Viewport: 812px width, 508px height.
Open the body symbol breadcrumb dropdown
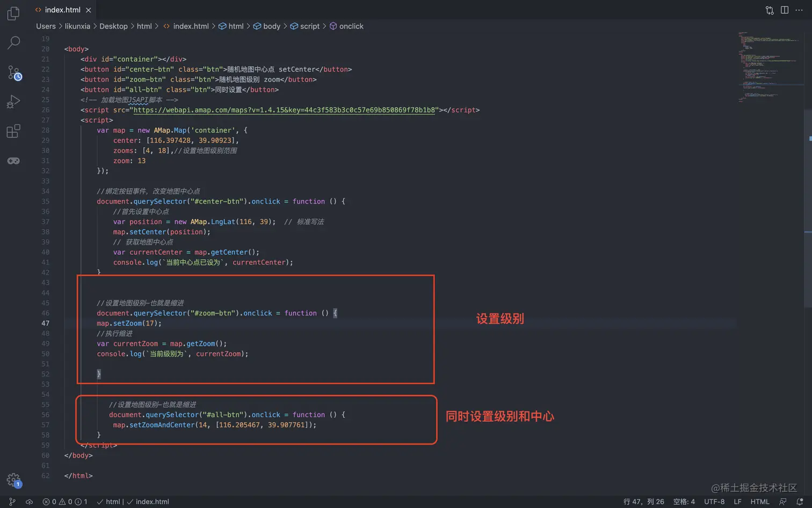tap(267, 26)
